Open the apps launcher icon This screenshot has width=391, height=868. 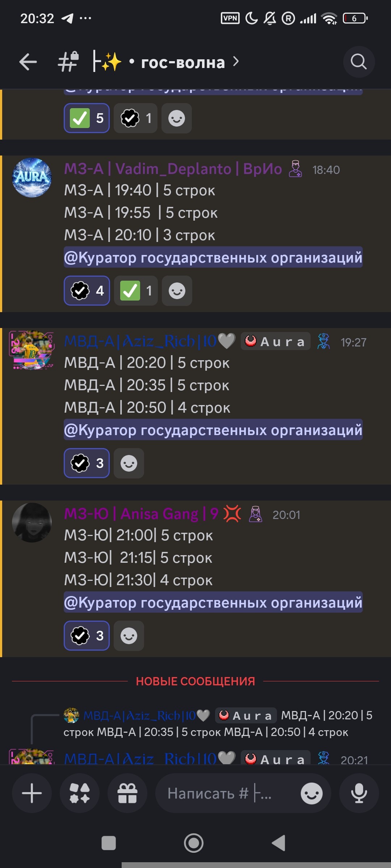pyautogui.click(x=80, y=793)
